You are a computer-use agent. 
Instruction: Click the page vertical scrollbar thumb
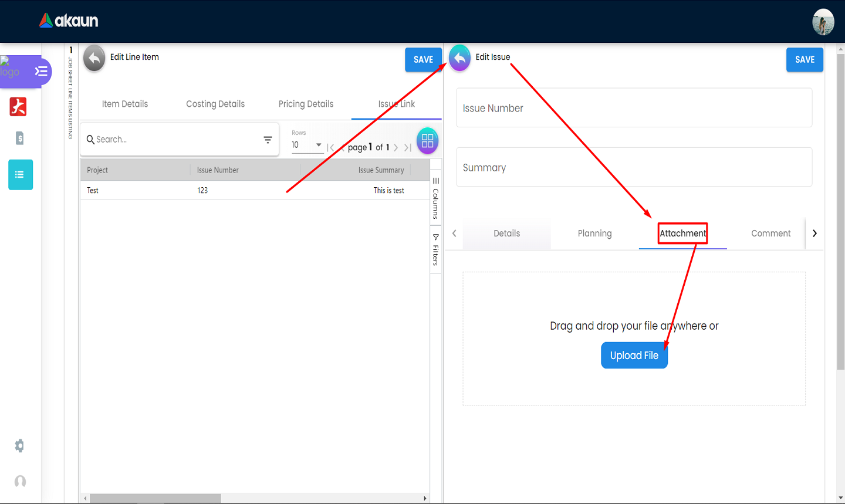840,211
